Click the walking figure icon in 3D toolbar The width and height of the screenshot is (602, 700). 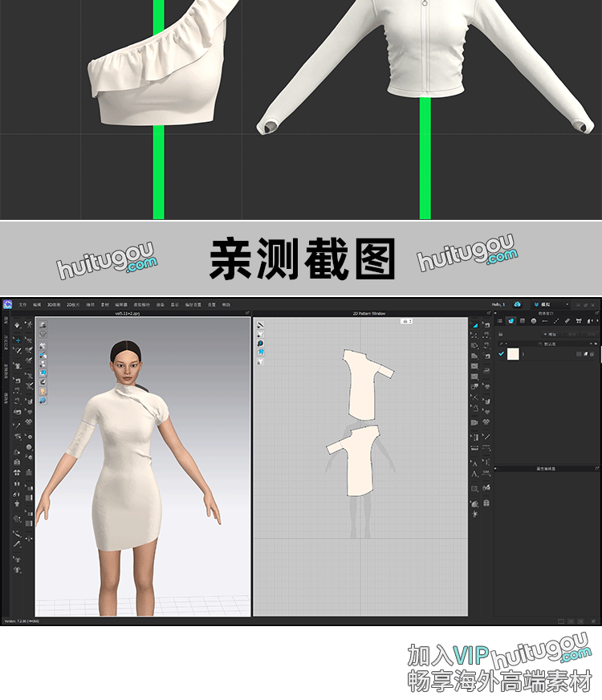pos(29,325)
